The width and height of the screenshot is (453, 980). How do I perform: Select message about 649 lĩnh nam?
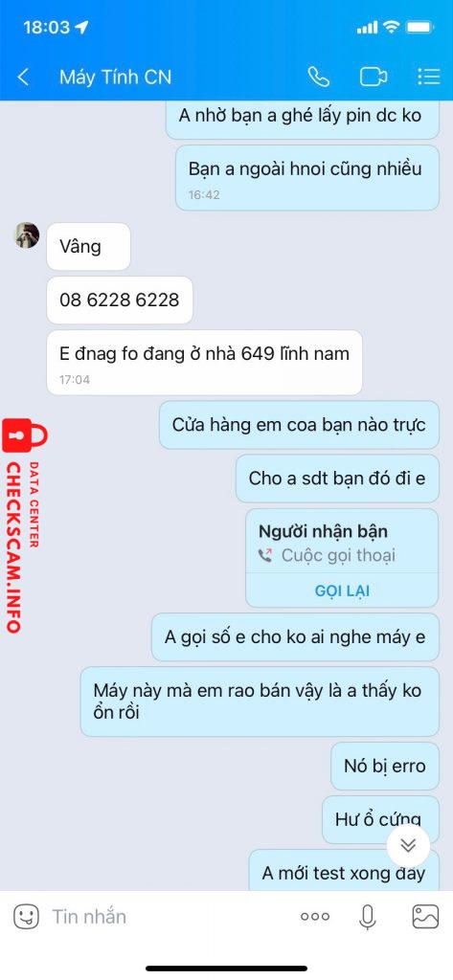click(205, 363)
